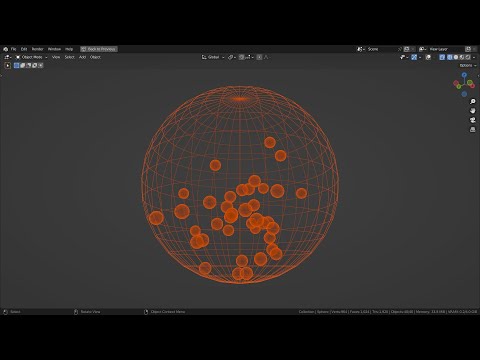Toggle X-ray mode
Viewport: 480px width, 360px height.
(x=442, y=57)
